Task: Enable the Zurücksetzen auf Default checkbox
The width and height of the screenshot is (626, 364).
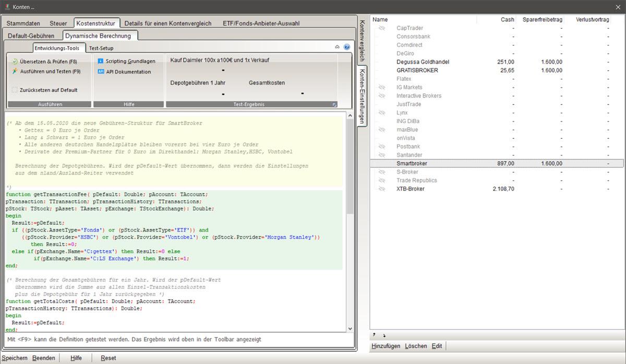Action: pyautogui.click(x=15, y=90)
